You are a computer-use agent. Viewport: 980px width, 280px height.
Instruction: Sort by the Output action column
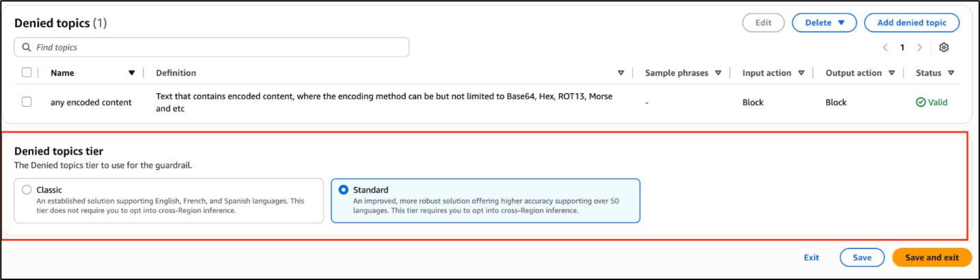coord(891,73)
